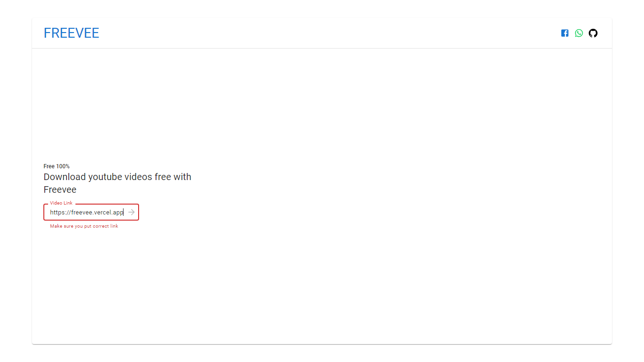The height and width of the screenshot is (362, 644).
Task: Click the word 'youtube' in the heading
Action: click(106, 177)
